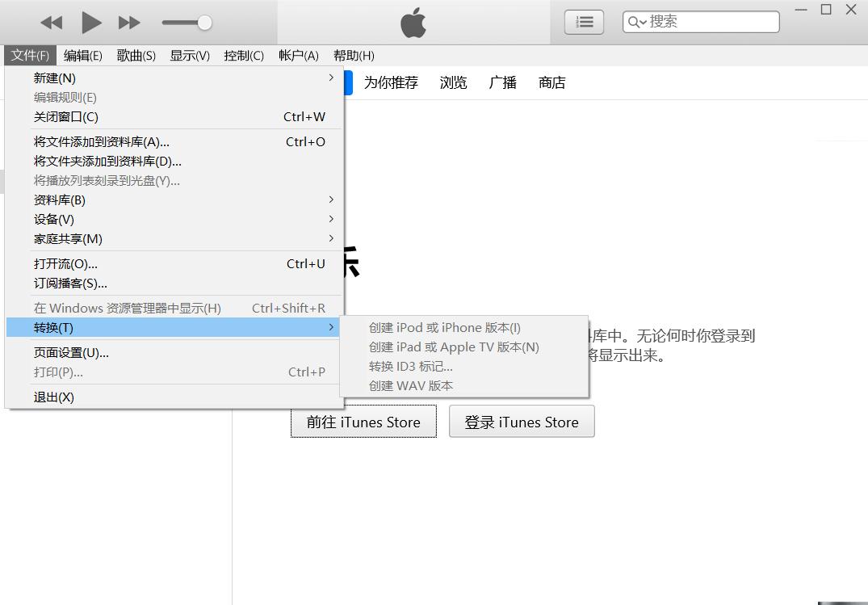Click the rewind previous track button

coord(52,23)
